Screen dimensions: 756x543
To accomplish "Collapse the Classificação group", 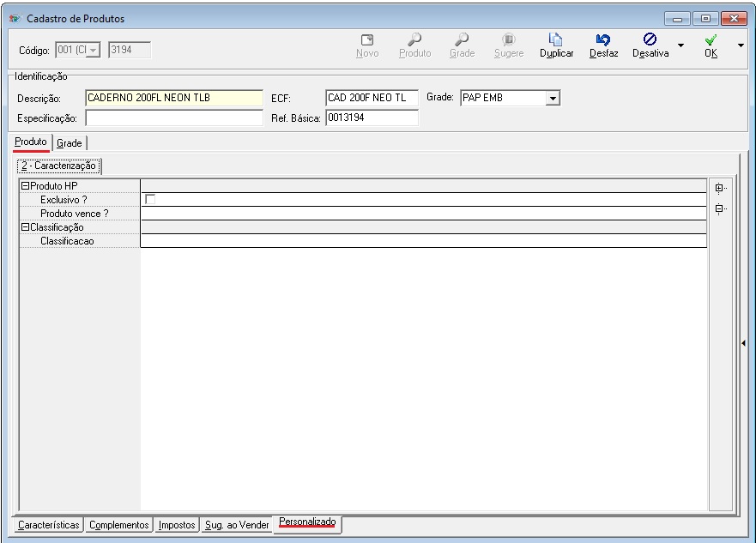I will coord(25,227).
